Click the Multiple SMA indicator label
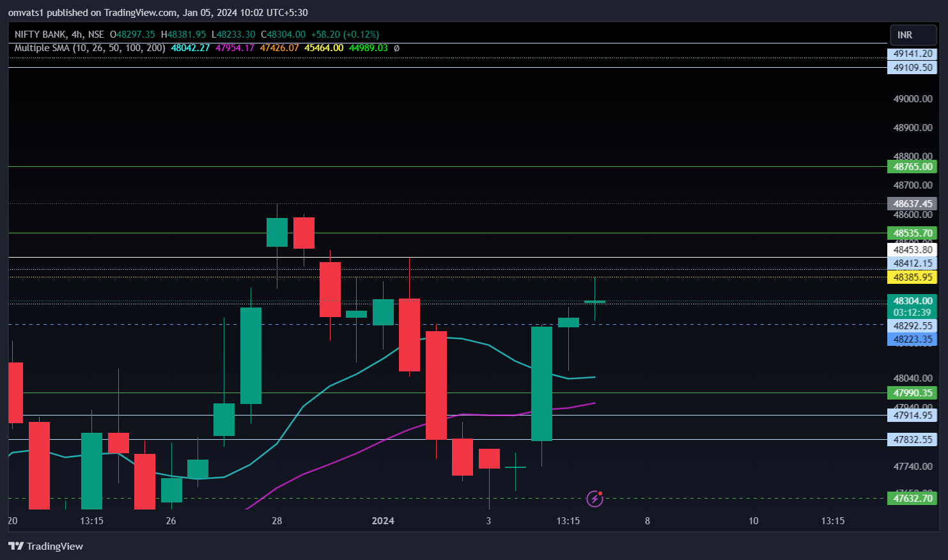Image resolution: width=948 pixels, height=560 pixels. coord(89,48)
